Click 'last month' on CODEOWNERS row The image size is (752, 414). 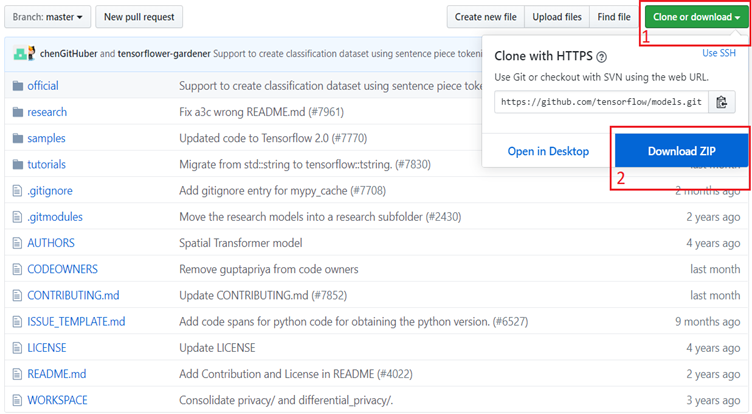click(x=715, y=269)
